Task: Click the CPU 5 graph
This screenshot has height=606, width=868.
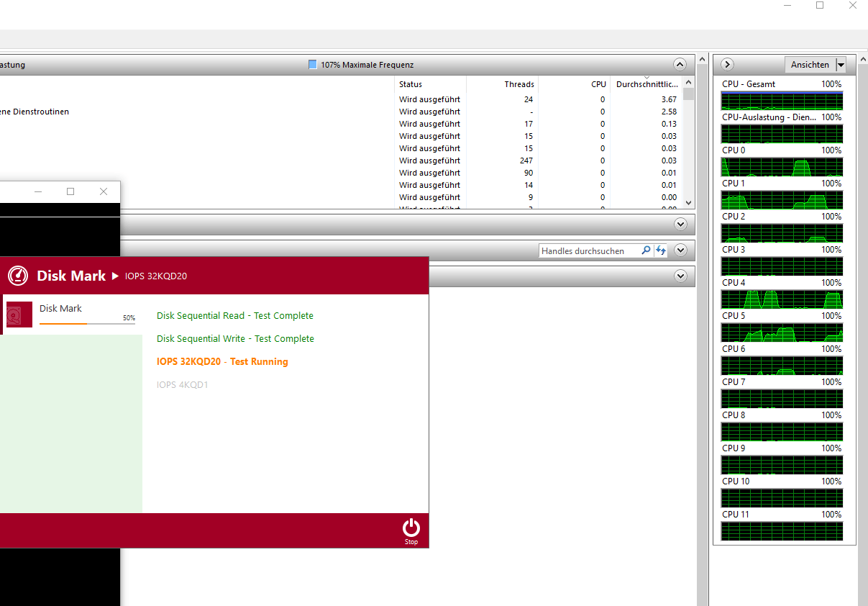Action: click(781, 333)
